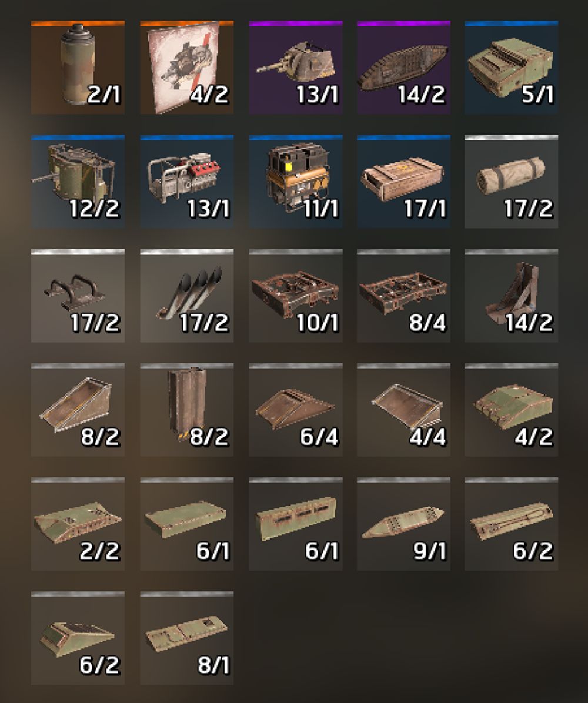
Task: Pick the side turret cabin labeled 12/2
Action: coord(78,182)
